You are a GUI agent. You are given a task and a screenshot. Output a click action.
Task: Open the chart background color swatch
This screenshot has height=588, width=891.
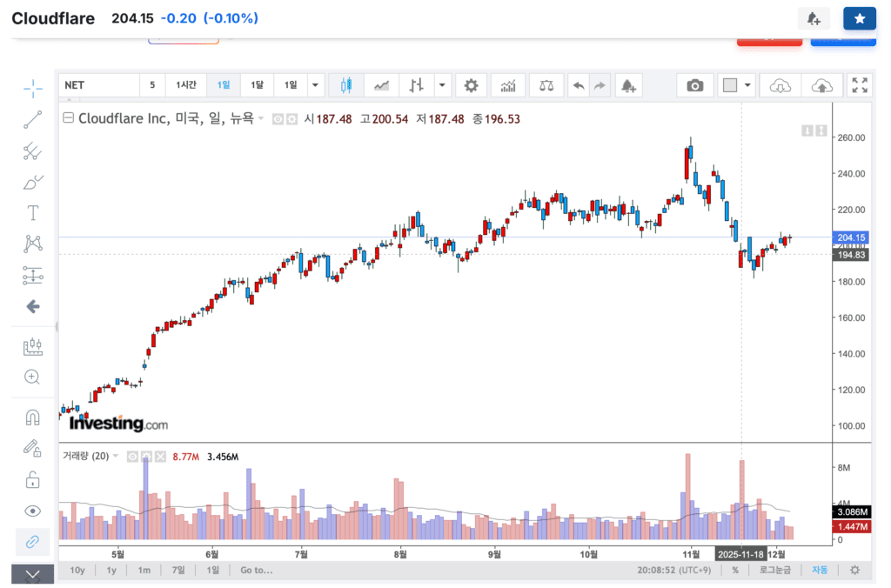pos(730,85)
